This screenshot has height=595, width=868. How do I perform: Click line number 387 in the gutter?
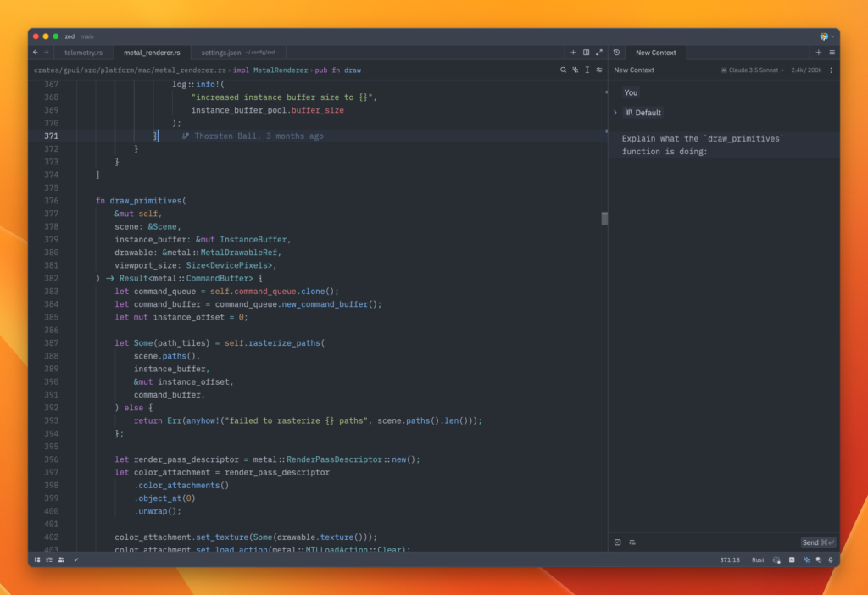52,342
